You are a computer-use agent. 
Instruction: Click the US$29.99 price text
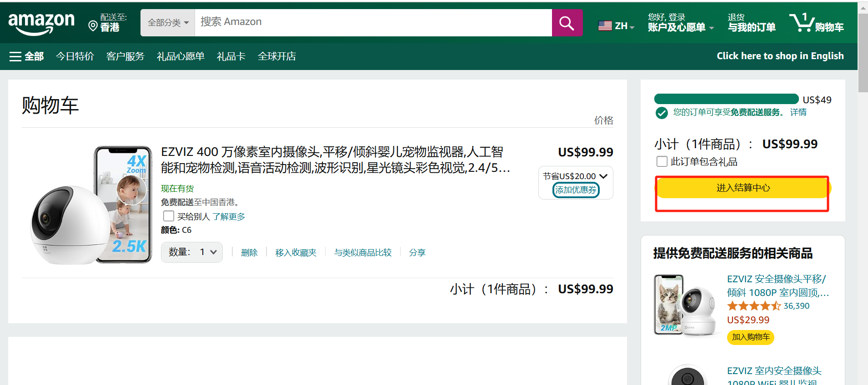coord(748,320)
